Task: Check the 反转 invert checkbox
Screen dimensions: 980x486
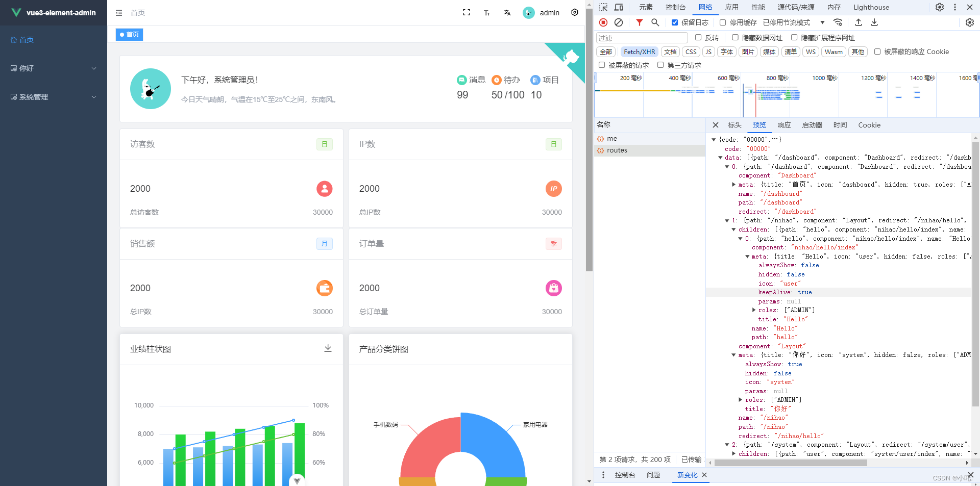Action: tap(698, 37)
